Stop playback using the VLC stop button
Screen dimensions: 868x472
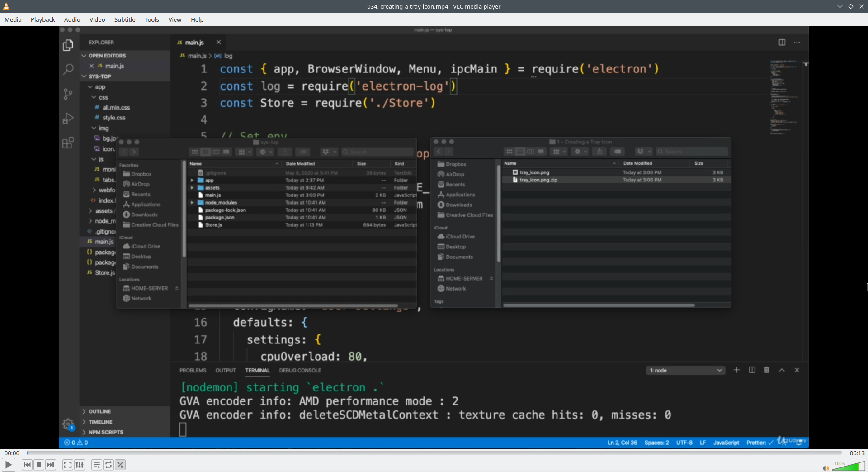pyautogui.click(x=39, y=465)
